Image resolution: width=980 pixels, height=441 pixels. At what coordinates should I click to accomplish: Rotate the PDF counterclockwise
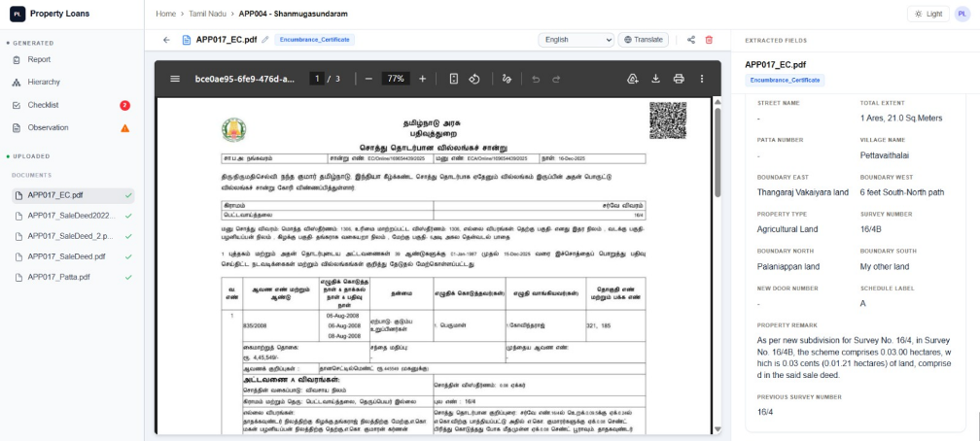[x=473, y=79]
